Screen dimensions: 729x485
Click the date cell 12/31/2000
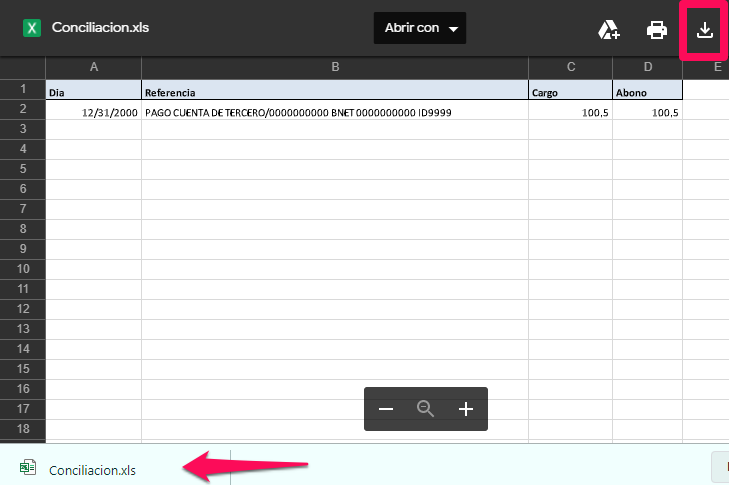click(94, 113)
